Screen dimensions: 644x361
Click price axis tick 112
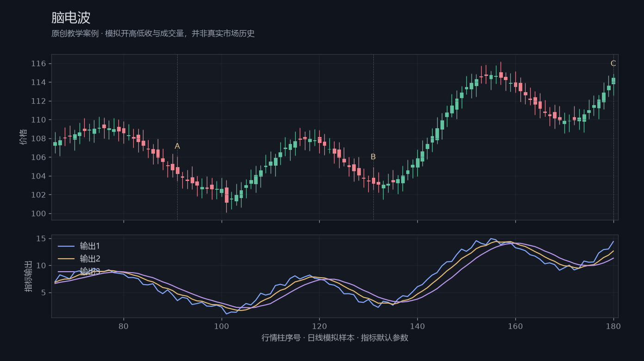pyautogui.click(x=39, y=101)
